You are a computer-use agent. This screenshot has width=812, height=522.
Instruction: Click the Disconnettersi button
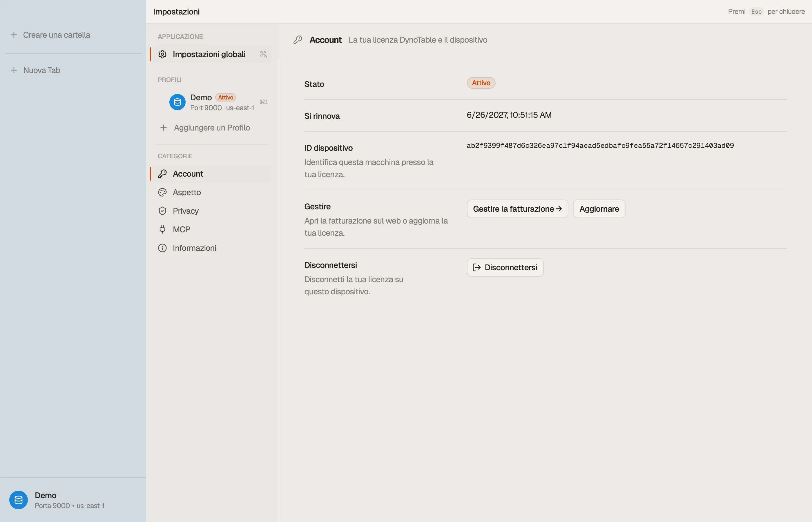(505, 267)
